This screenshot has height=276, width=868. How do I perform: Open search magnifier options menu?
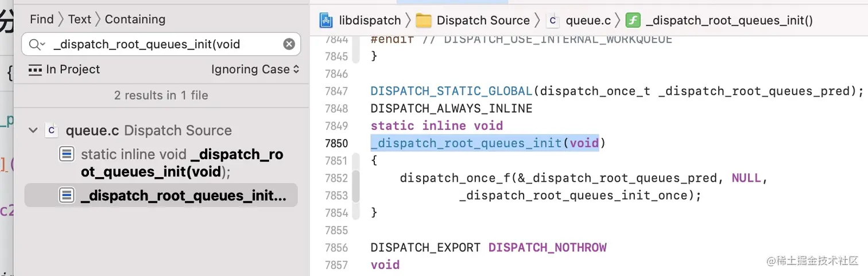(37, 44)
